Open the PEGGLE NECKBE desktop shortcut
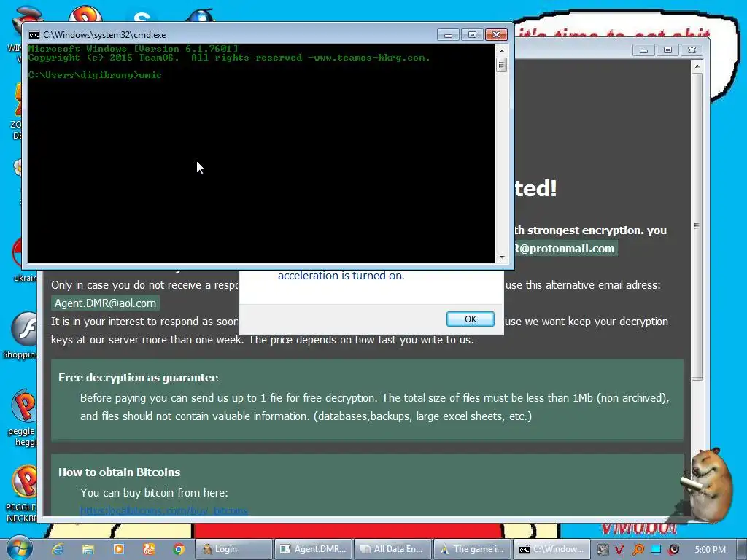Screen dimensions: 747x560 tap(23, 494)
